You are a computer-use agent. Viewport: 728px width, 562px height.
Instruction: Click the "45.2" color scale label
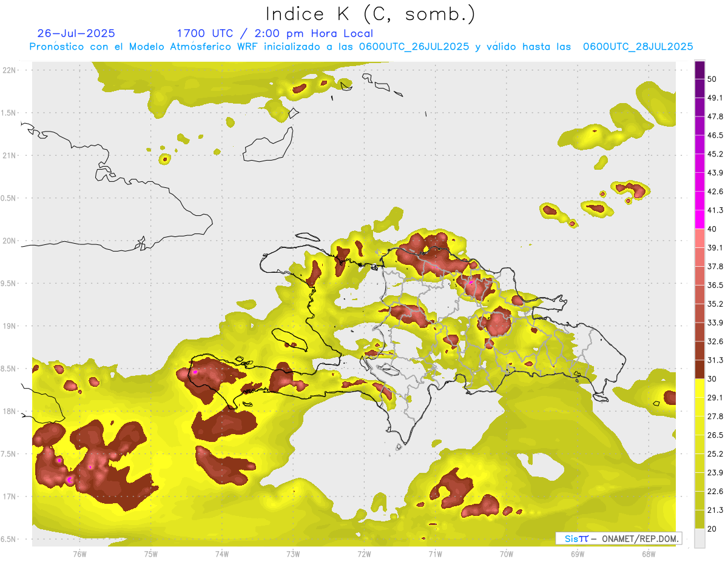click(x=715, y=154)
